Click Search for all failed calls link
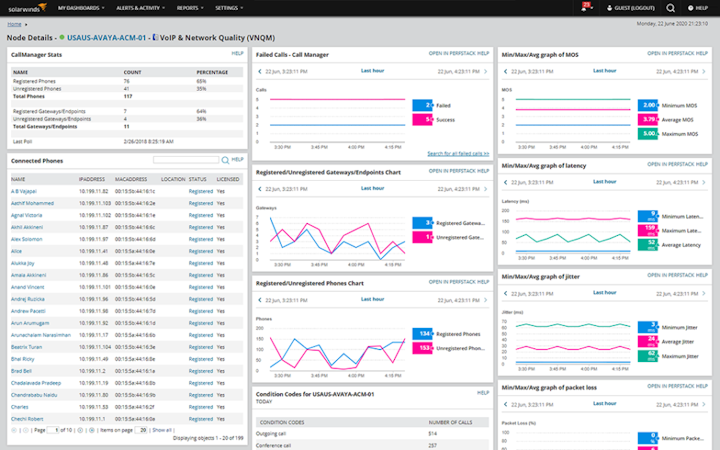720x450 pixels. pyautogui.click(x=458, y=153)
